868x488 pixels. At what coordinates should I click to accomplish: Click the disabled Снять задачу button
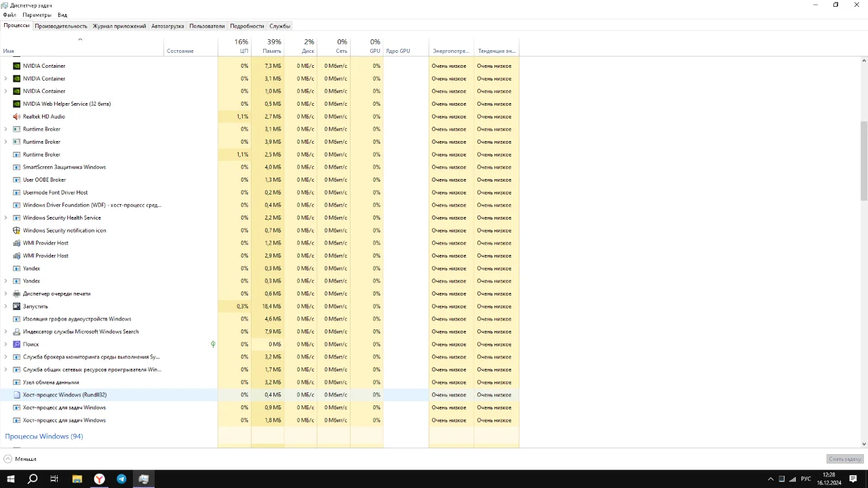coord(845,459)
